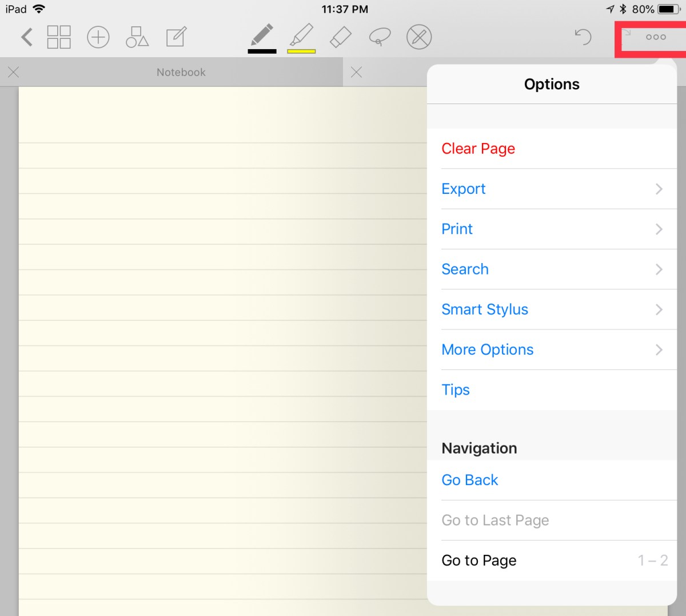Tap the crossed-circle stylus icon
Viewport: 686px width, 616px height.
pos(418,38)
